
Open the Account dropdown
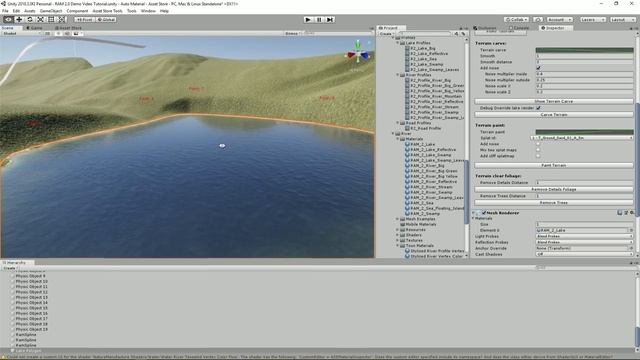point(560,19)
